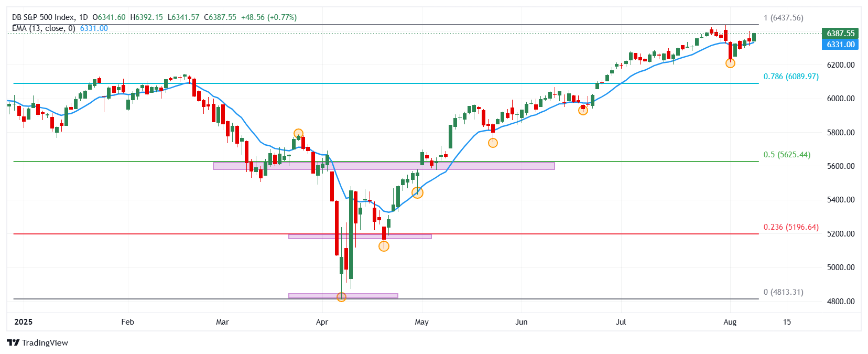Screen dimensions: 868x354
Task: Click the 5600.00 price axis label
Action: click(x=841, y=166)
